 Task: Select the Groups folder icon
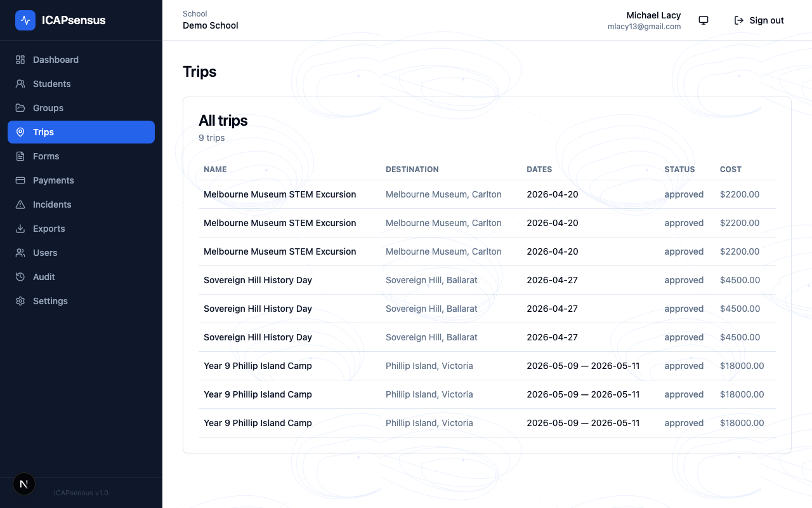pos(20,108)
